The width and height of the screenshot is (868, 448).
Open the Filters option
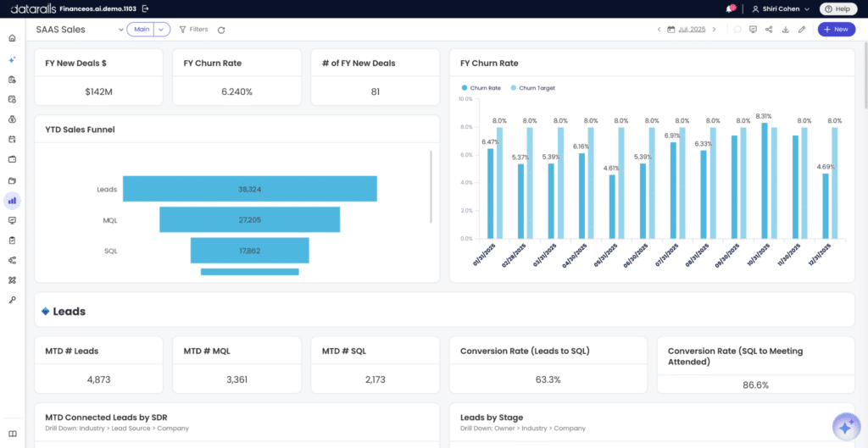[x=194, y=30]
